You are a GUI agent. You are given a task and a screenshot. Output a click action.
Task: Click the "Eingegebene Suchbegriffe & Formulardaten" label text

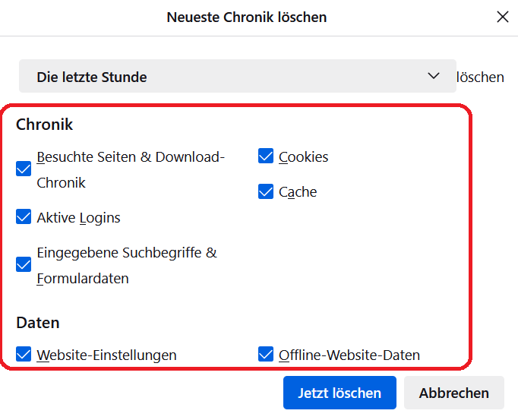(127, 253)
